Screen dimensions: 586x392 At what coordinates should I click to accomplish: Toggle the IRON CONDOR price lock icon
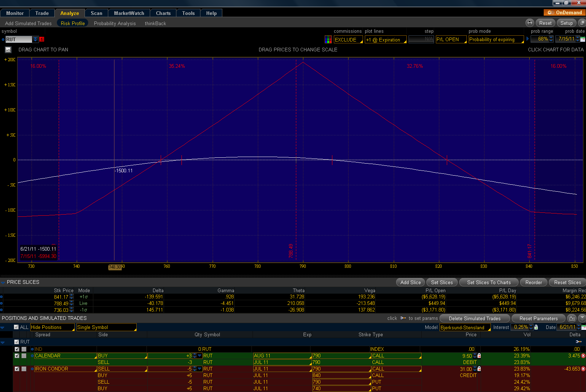(479, 369)
